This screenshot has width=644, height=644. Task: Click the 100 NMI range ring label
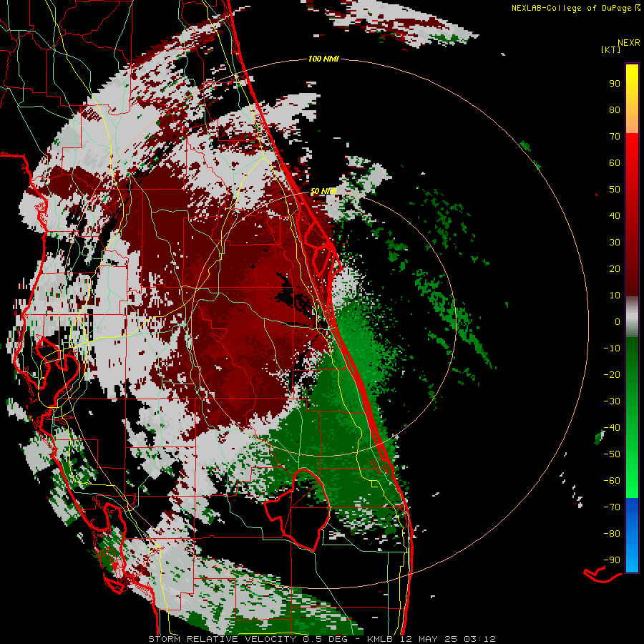[323, 59]
